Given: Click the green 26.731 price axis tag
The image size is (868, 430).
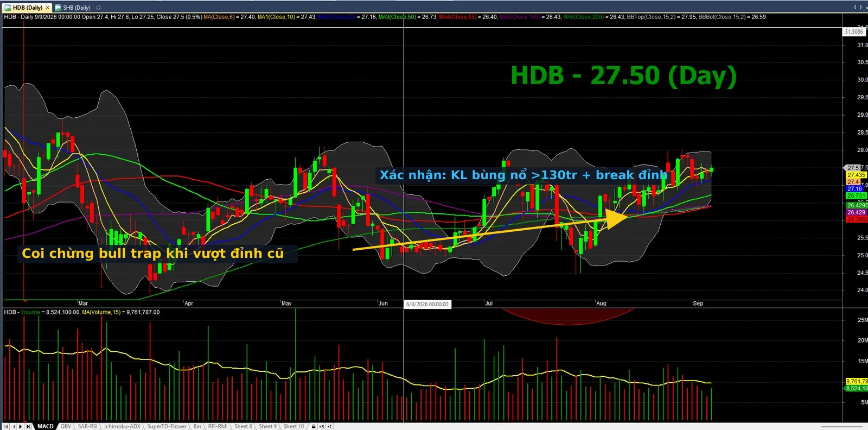Looking at the screenshot, I should (x=857, y=195).
